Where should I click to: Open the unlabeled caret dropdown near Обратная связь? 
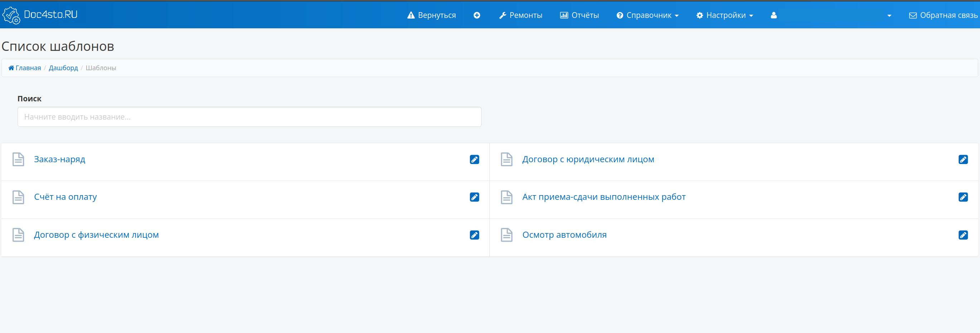[x=889, y=16]
